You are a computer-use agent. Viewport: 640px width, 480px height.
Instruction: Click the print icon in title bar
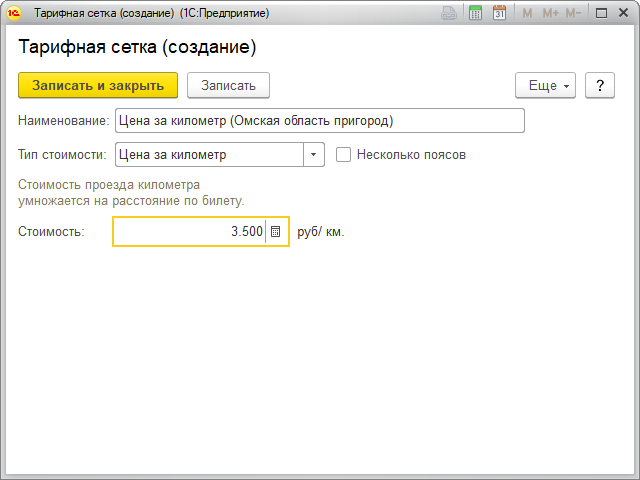(450, 13)
